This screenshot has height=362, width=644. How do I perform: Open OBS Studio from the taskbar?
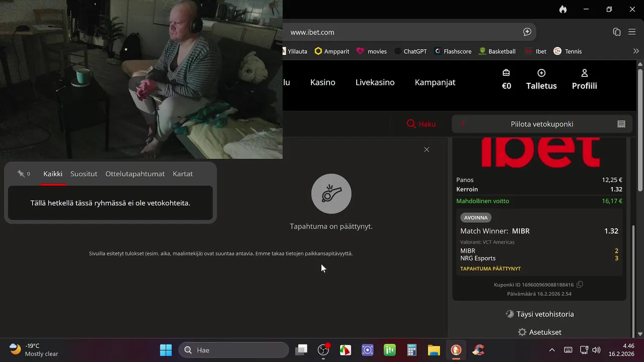click(x=324, y=350)
